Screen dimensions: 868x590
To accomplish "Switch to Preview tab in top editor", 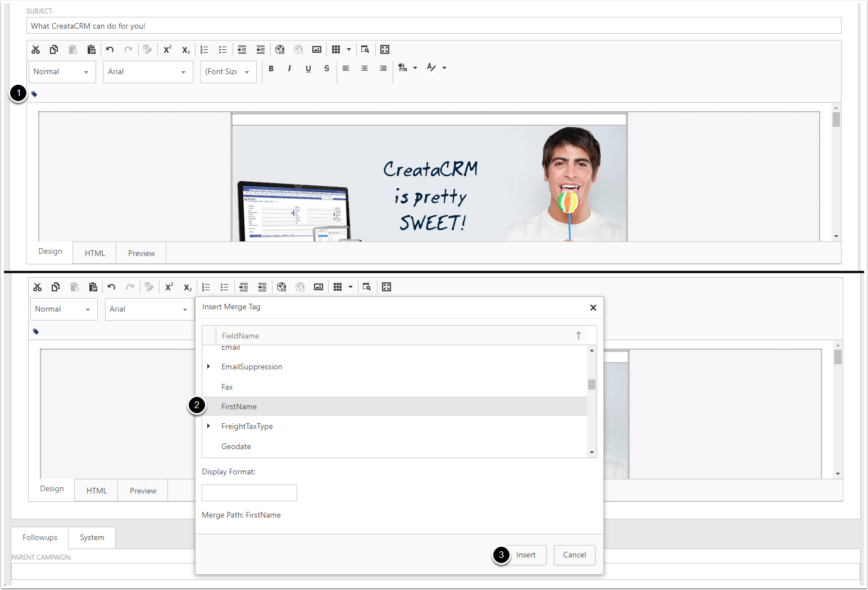I will tap(142, 253).
